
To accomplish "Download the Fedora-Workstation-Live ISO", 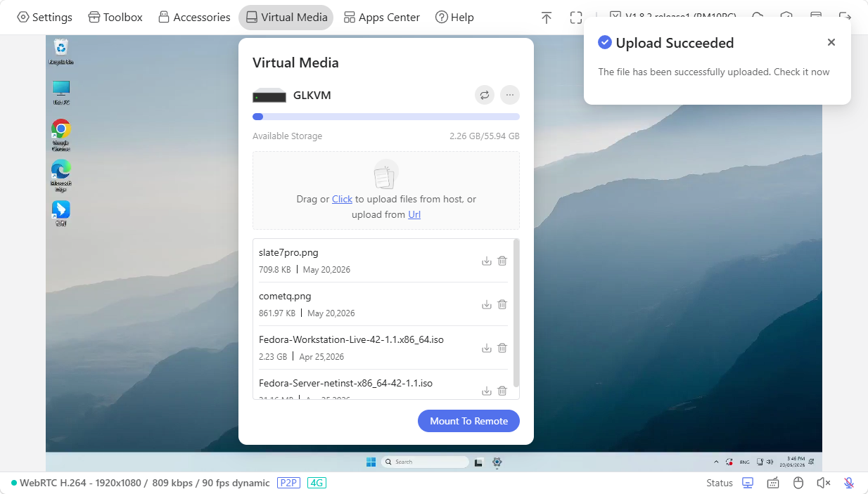I will 486,348.
